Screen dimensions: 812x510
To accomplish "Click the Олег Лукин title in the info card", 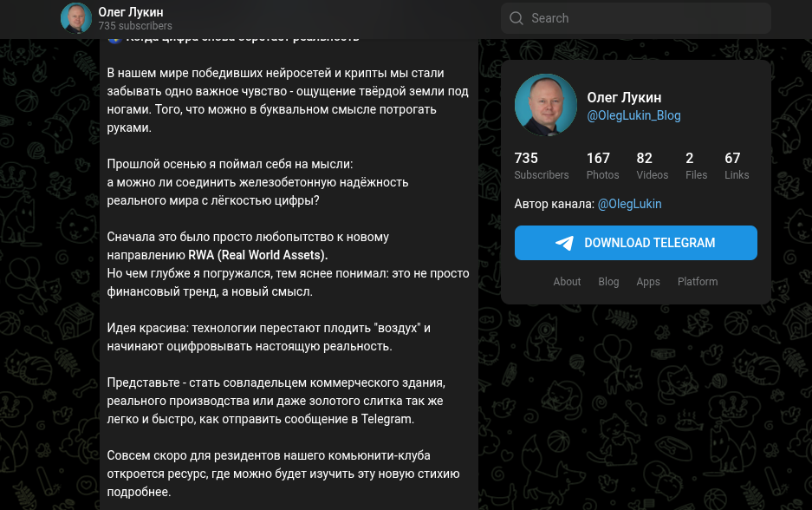I will [624, 98].
